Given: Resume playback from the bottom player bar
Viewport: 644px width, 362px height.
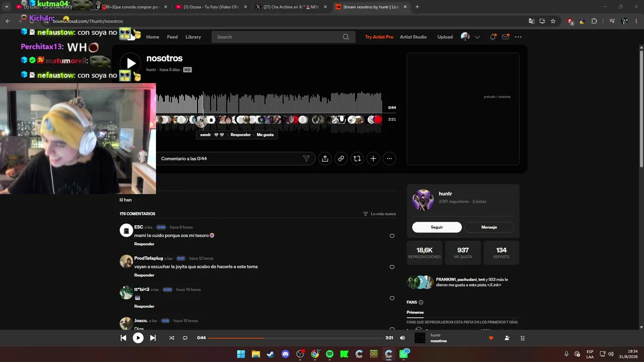Looking at the screenshot, I should (138, 338).
